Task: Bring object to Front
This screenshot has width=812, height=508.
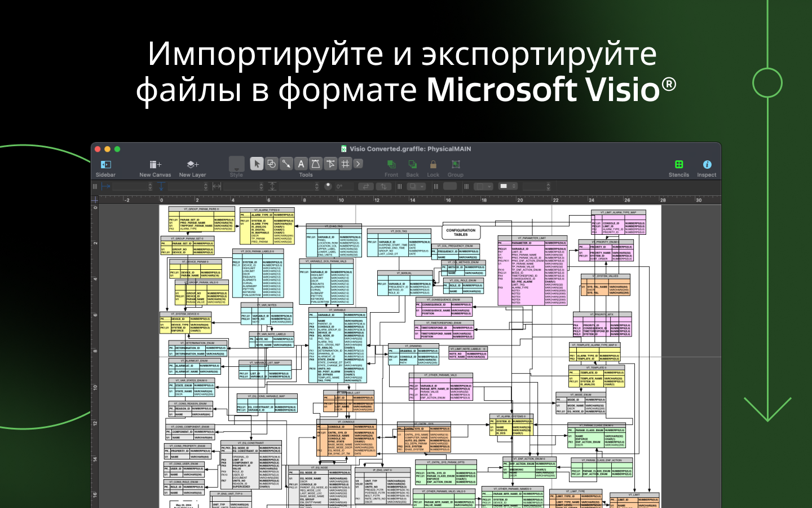Action: tap(391, 168)
